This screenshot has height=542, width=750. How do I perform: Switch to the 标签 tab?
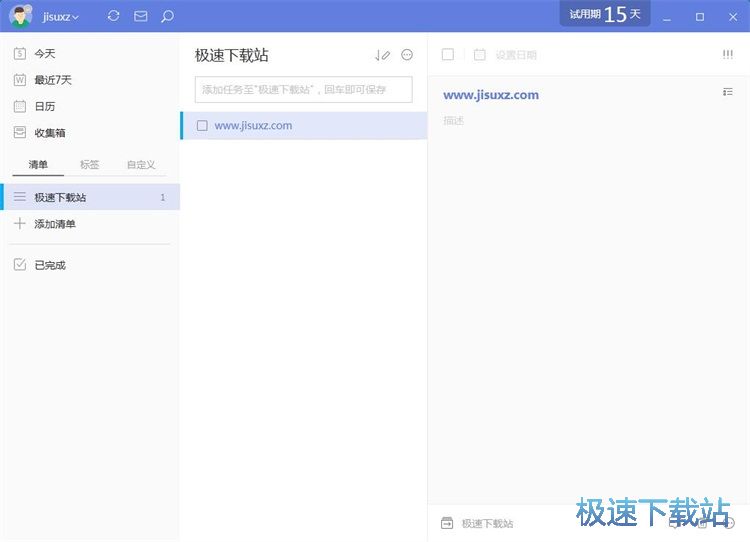pyautogui.click(x=89, y=165)
